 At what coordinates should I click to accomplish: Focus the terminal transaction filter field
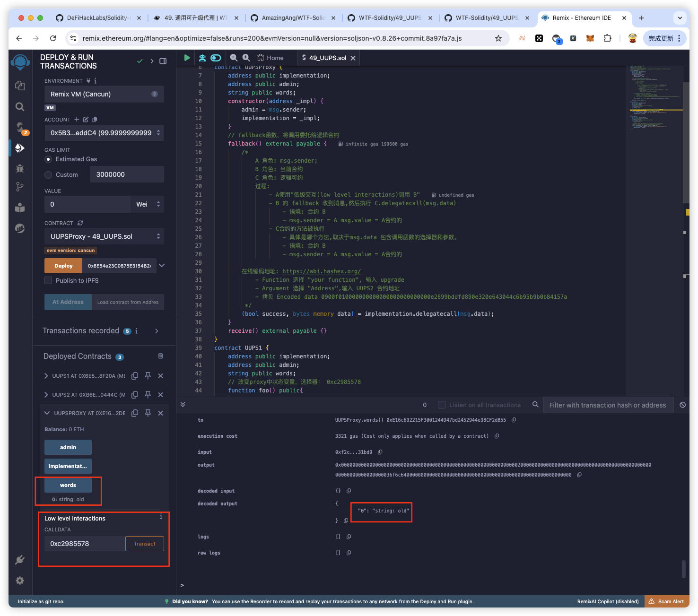(608, 405)
